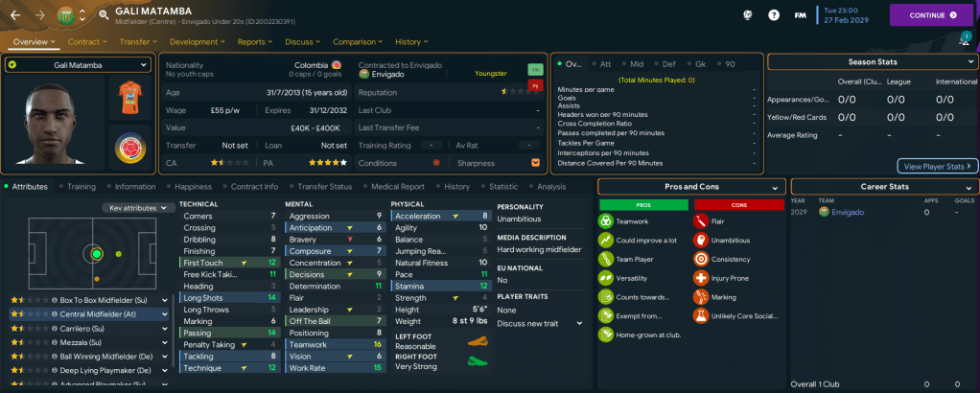980x393 pixels.
Task: Open the search magnifier icon
Action: point(102,15)
